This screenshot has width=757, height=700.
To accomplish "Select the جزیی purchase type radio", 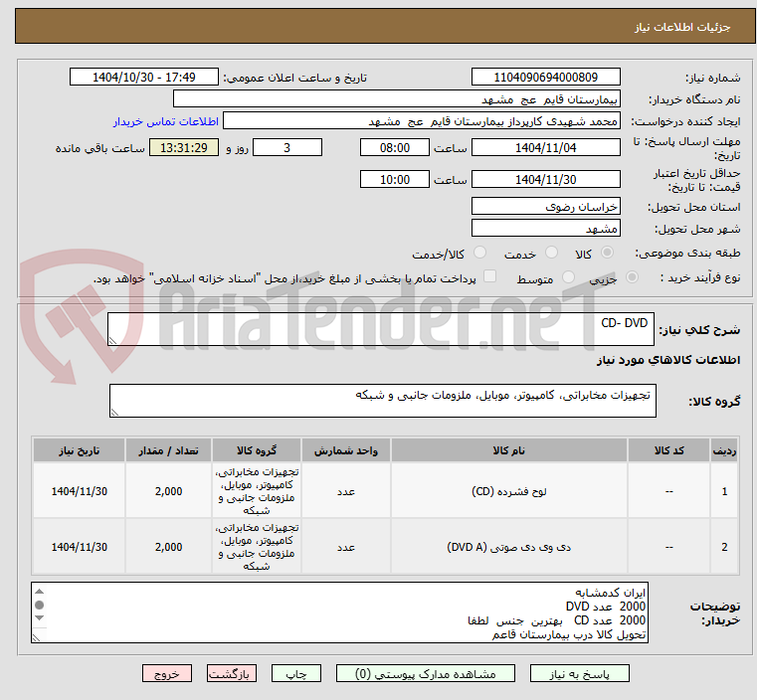I will (x=632, y=276).
